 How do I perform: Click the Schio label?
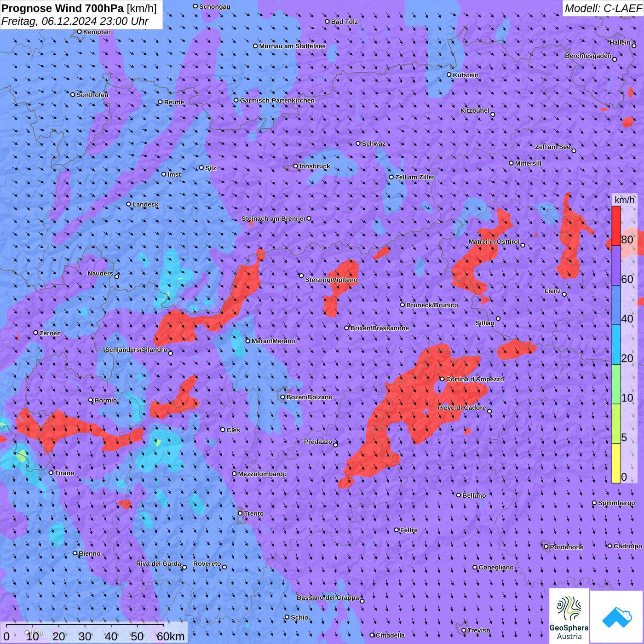click(x=299, y=617)
